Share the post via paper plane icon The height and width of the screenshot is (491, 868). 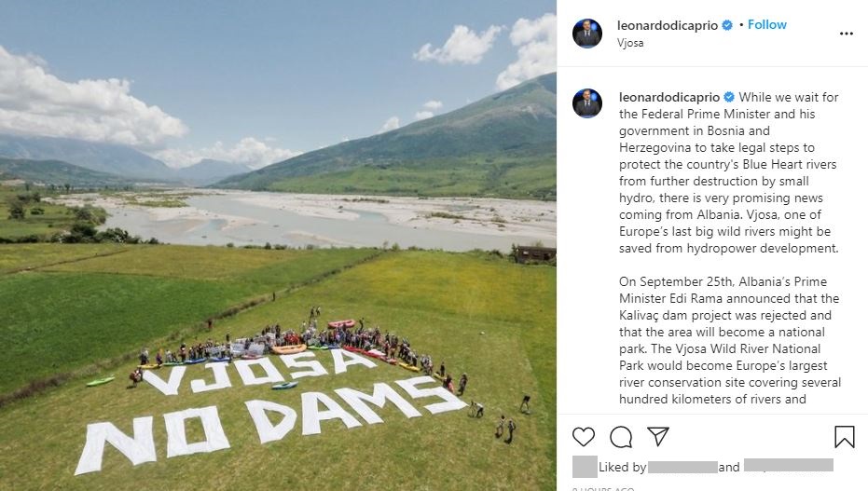[658, 436]
